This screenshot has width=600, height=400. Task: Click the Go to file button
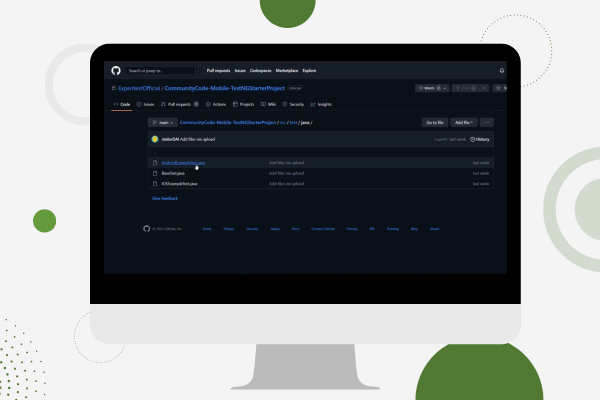click(435, 122)
